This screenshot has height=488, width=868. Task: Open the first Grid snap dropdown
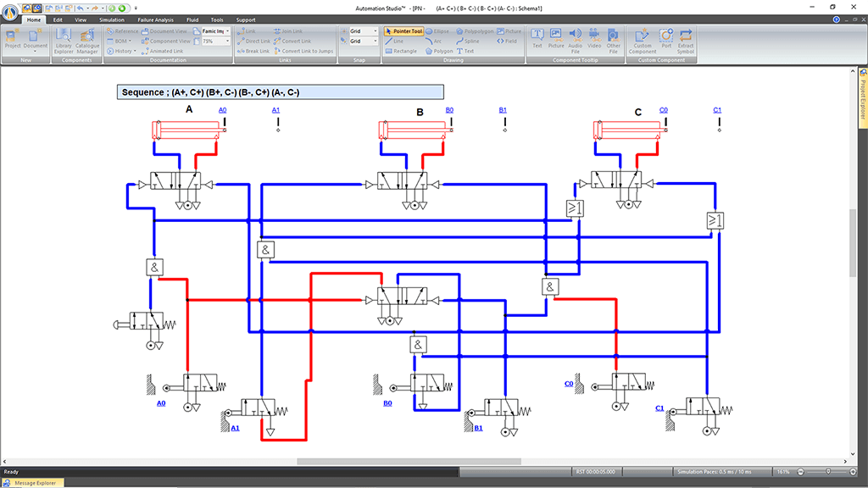click(377, 31)
